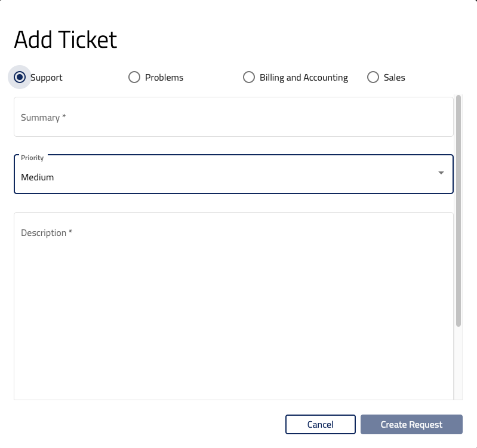Image resolution: width=477 pixels, height=448 pixels.
Task: Pick the Sales radio button
Action: (373, 77)
